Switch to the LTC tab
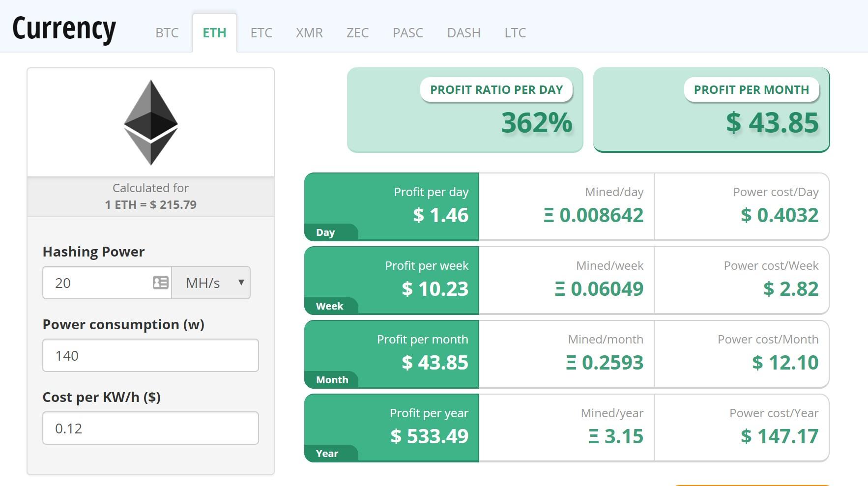 [x=515, y=33]
